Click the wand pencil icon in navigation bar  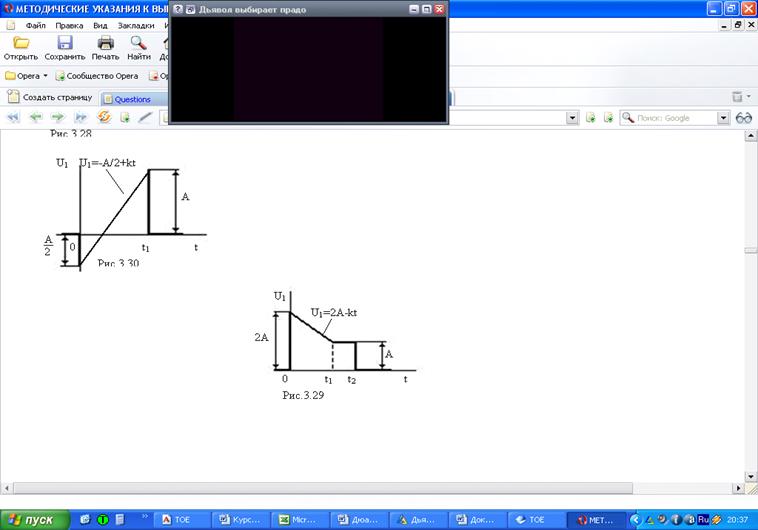[x=145, y=118]
